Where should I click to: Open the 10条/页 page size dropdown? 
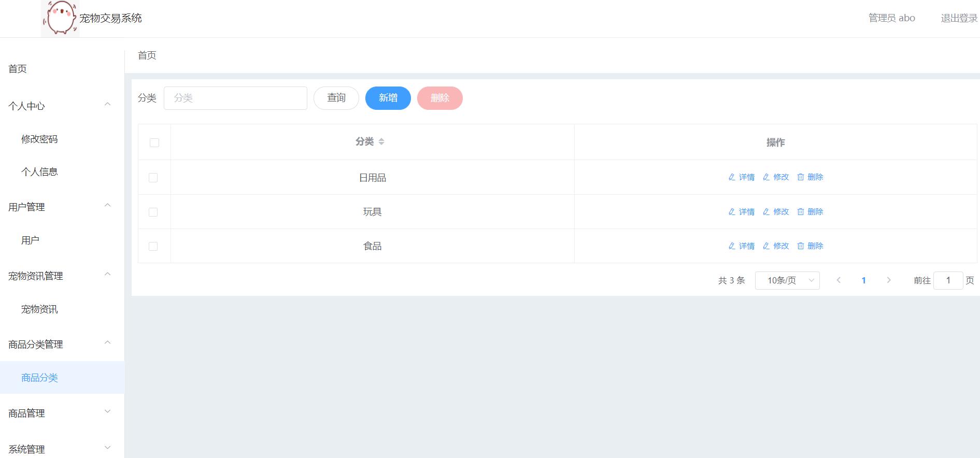tap(787, 280)
